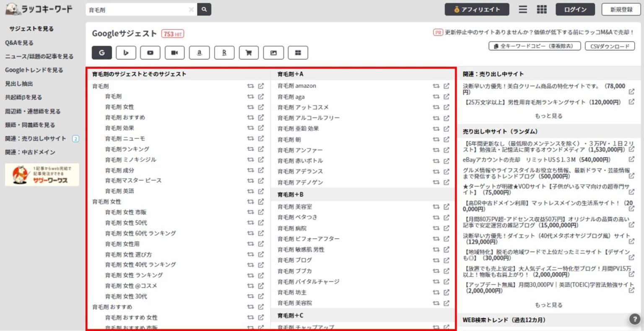Click the ログイン button
This screenshot has width=644, height=331.
[x=575, y=9]
